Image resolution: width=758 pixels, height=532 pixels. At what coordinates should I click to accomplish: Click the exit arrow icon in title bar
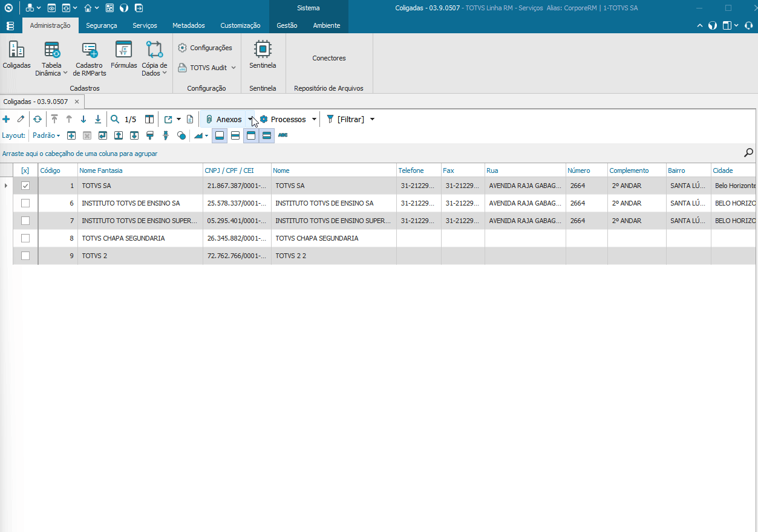[139, 8]
